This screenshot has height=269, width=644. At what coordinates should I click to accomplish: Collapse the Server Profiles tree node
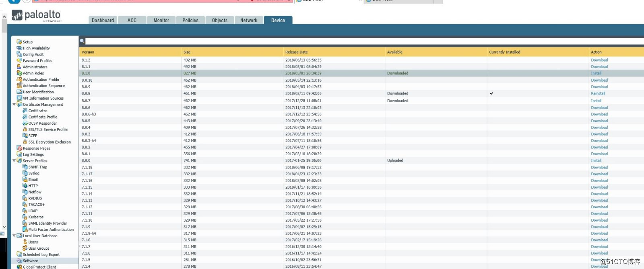(x=14, y=160)
